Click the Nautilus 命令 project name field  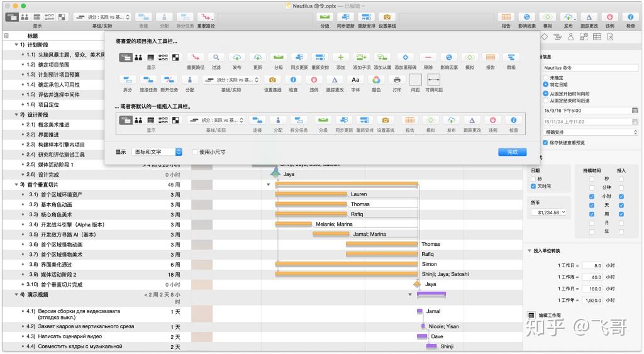[x=591, y=68]
